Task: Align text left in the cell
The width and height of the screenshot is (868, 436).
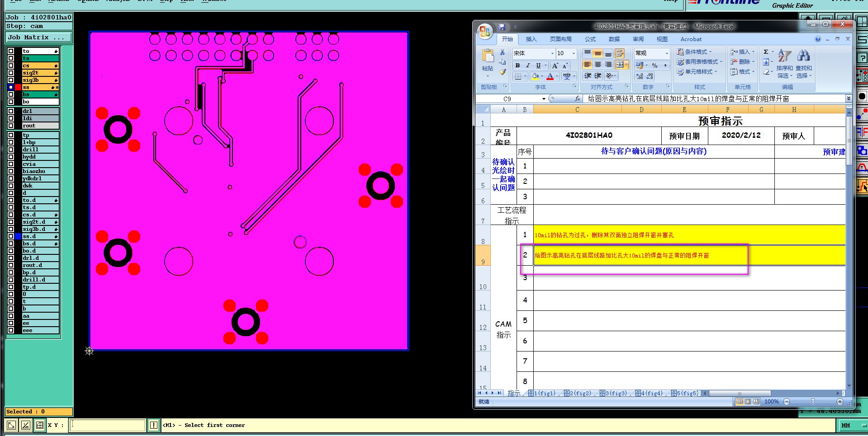Action: pyautogui.click(x=587, y=65)
